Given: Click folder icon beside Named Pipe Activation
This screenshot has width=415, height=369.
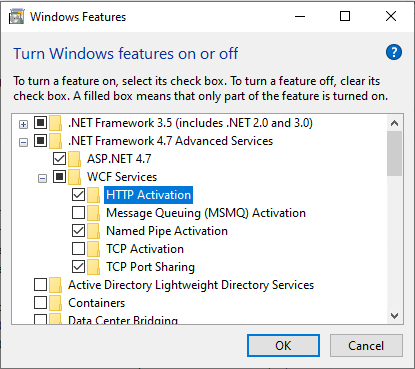Looking at the screenshot, I should click(x=94, y=231).
